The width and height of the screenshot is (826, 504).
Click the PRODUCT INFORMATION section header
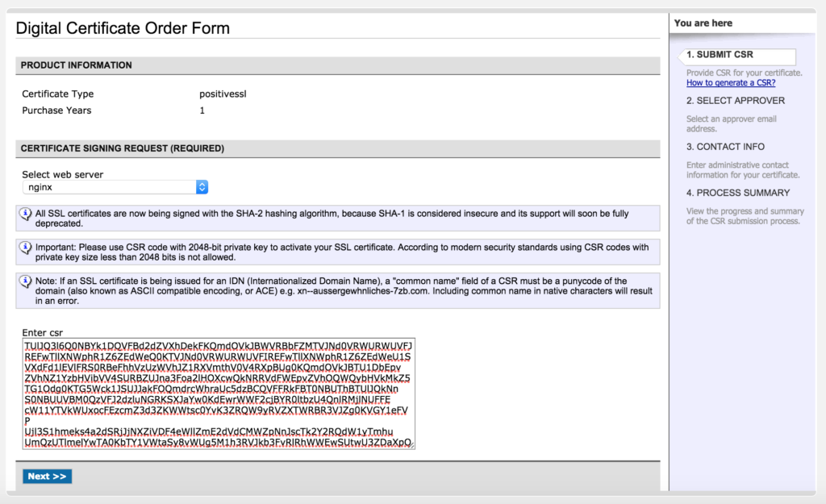coord(76,65)
